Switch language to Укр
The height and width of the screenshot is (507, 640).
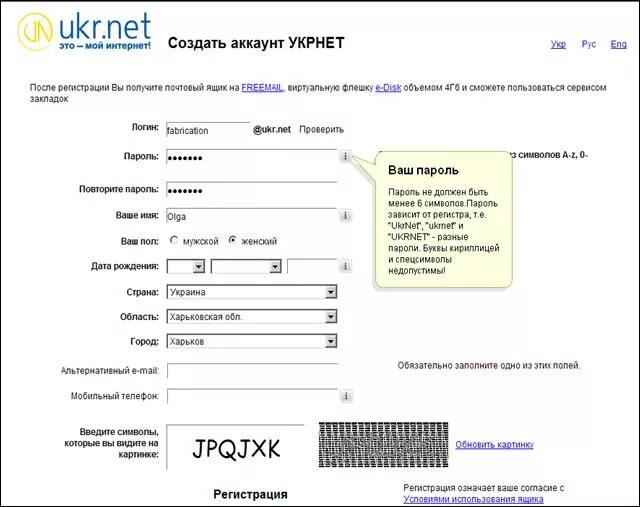pyautogui.click(x=558, y=44)
